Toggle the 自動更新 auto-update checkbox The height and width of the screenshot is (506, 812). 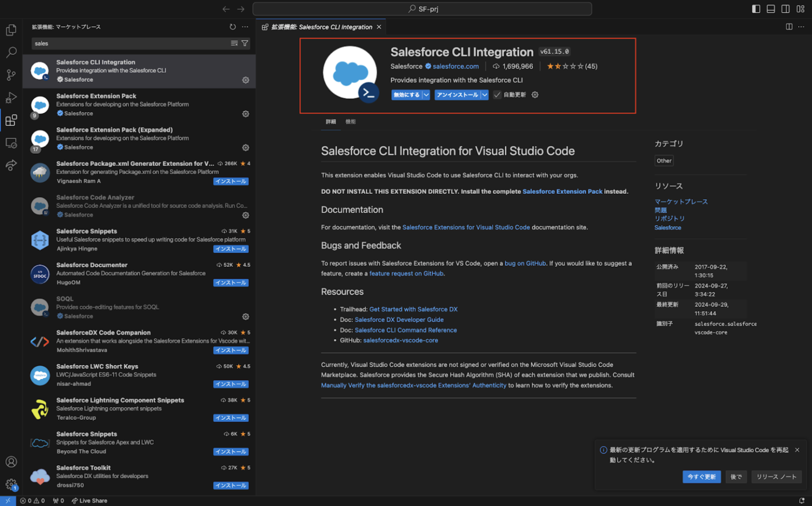[497, 95]
